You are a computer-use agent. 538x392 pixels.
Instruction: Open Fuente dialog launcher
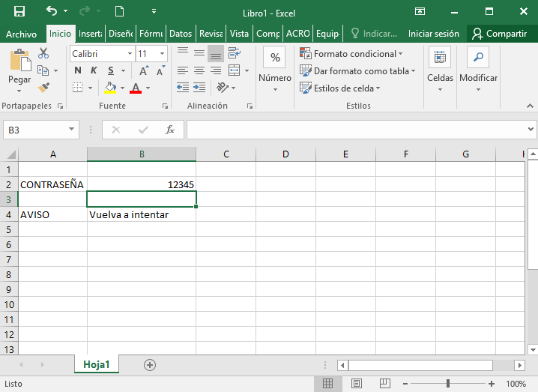165,106
